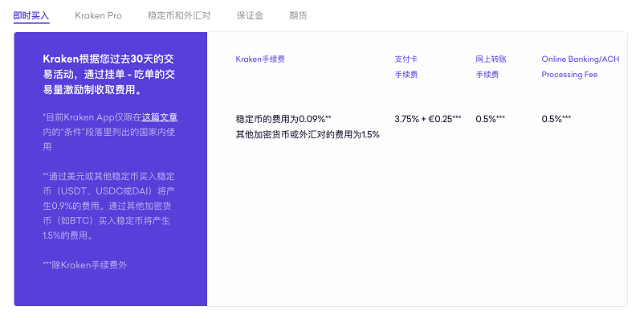
Task: Click the Online Banking/ACH header text
Action: (581, 59)
